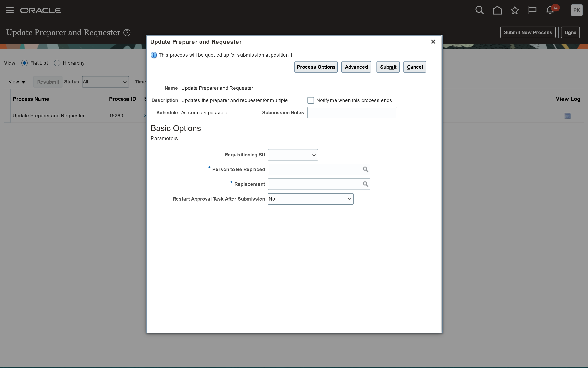Viewport: 588px width, 368px height.
Task: Check Notify me when this process ends
Action: pos(311,100)
